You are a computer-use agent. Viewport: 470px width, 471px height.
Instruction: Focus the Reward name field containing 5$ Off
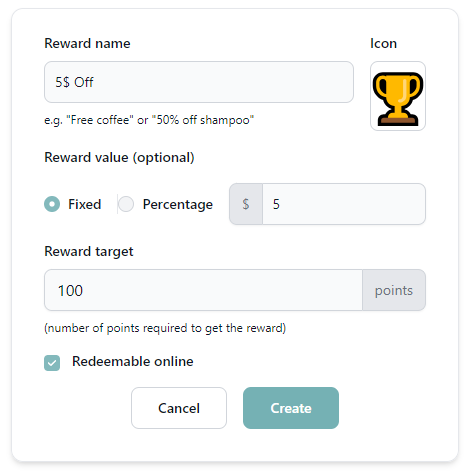pyautogui.click(x=199, y=82)
